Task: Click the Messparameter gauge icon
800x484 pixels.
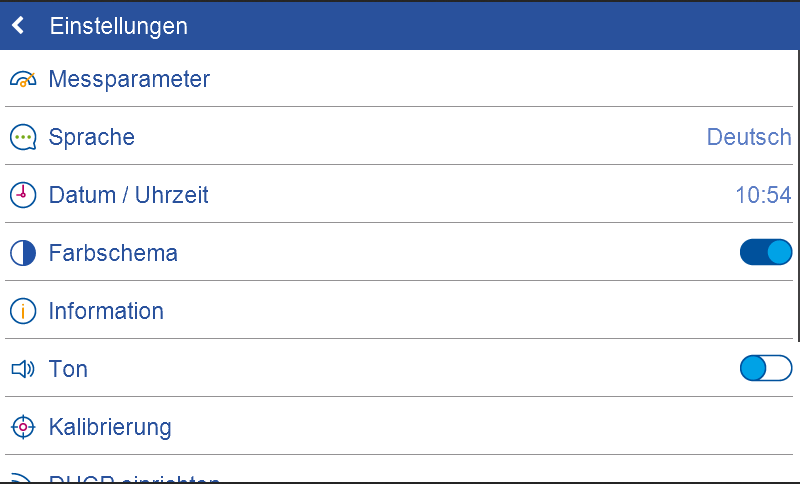Action: pyautogui.click(x=23, y=79)
